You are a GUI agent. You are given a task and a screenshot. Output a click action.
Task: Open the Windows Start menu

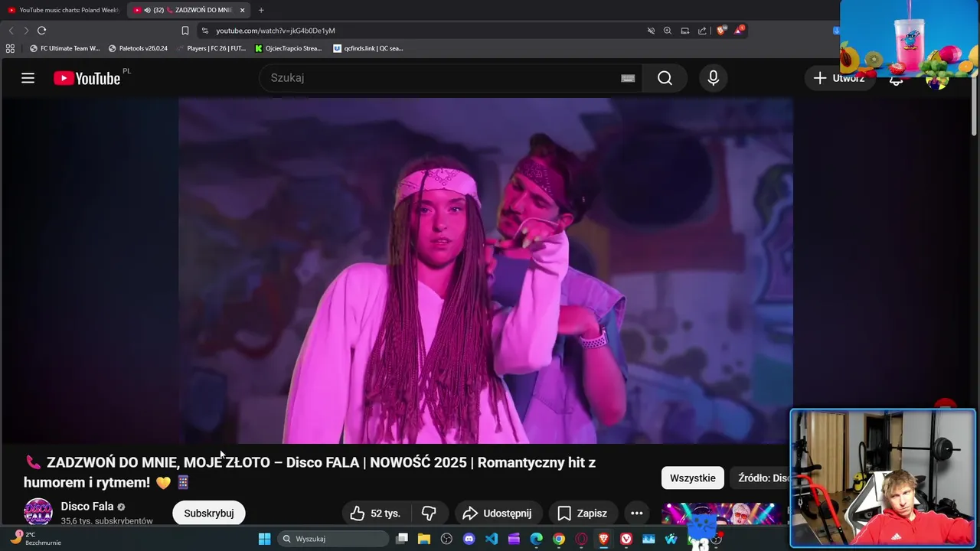[264, 539]
